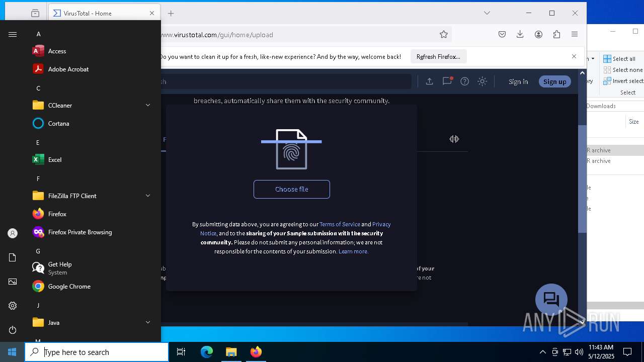Click the API icon in VirusTotal tabs
The image size is (644, 362).
point(454,139)
